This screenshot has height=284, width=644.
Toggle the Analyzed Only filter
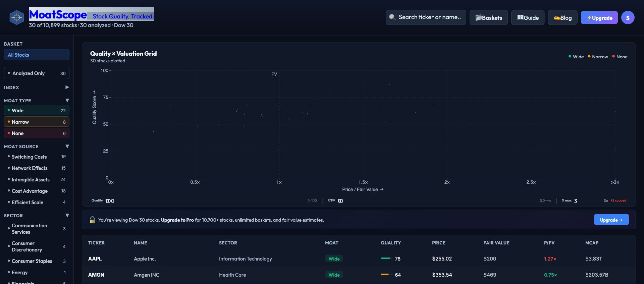[37, 73]
